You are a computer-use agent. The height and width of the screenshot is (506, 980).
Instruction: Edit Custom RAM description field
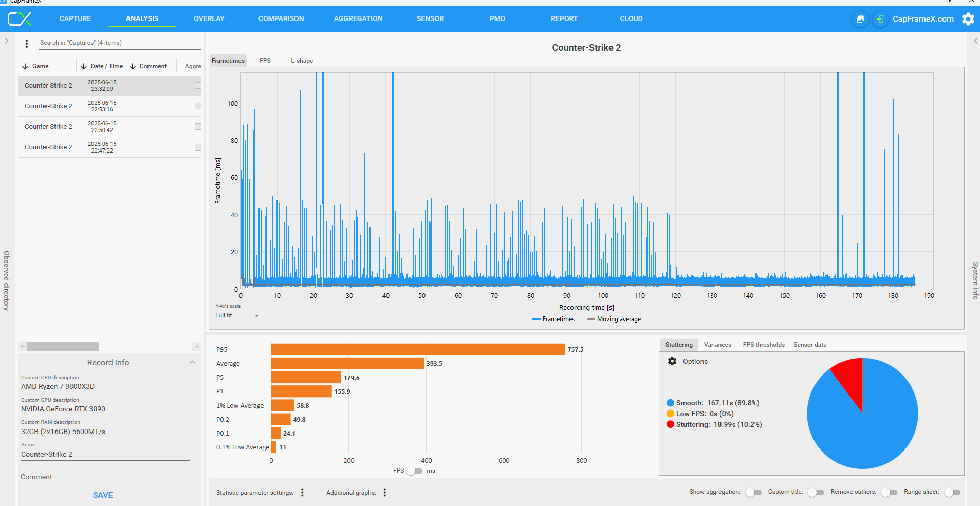(105, 432)
